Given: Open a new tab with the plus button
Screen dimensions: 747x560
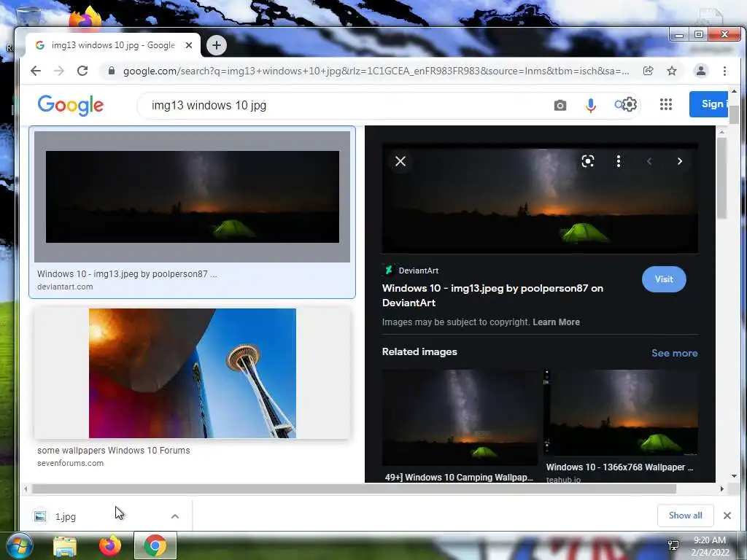Looking at the screenshot, I should click(216, 45).
